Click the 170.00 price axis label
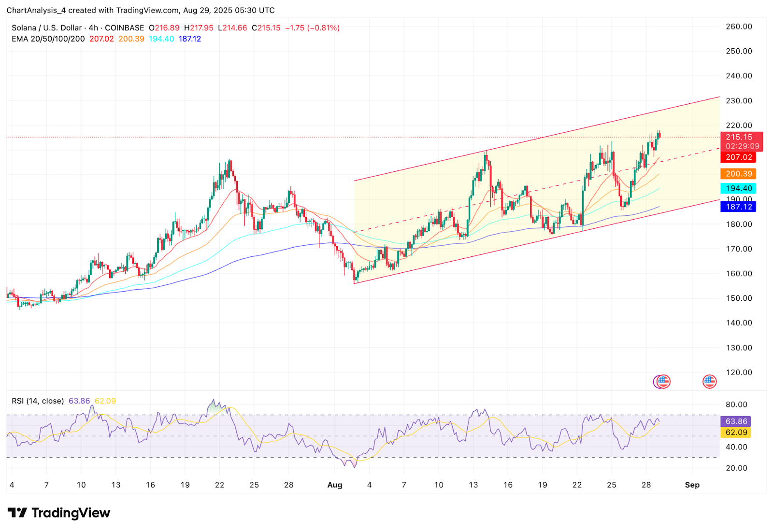The width and height of the screenshot is (773, 532). pyautogui.click(x=739, y=249)
